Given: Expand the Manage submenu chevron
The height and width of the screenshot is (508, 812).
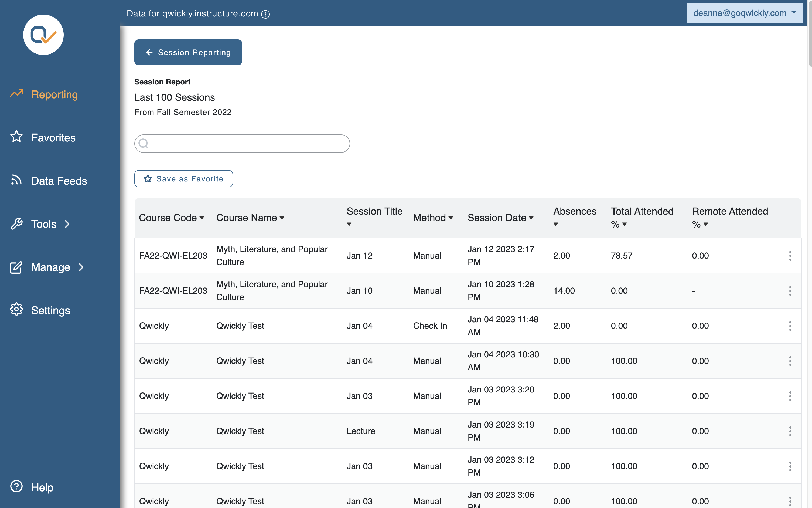Looking at the screenshot, I should 81,267.
